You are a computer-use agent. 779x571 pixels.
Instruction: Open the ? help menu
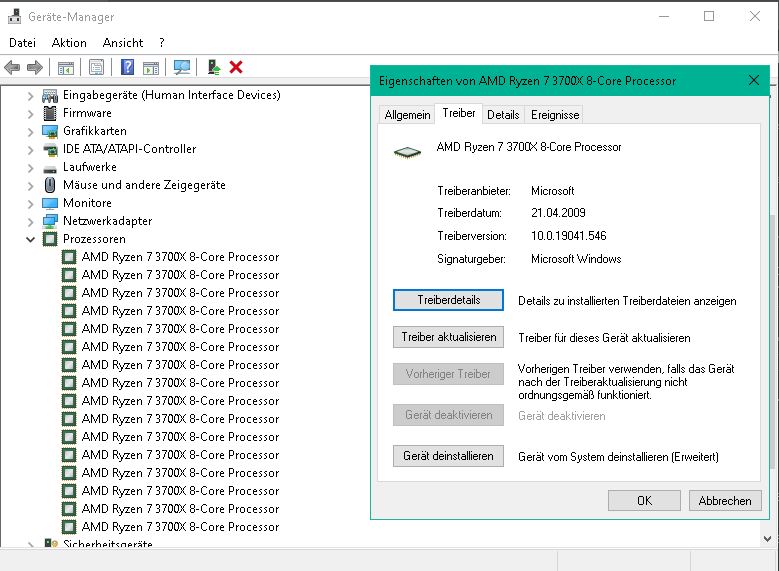[x=162, y=43]
